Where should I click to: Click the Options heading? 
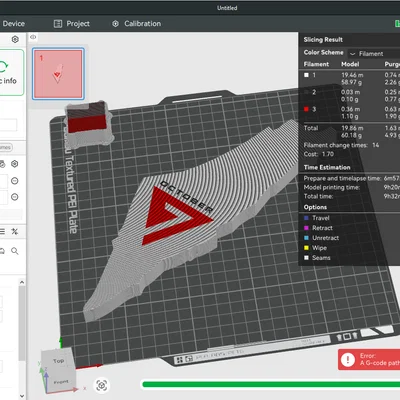click(315, 207)
